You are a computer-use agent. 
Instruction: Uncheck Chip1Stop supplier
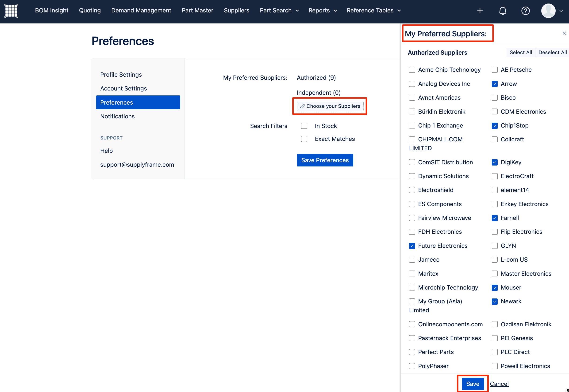click(x=495, y=126)
